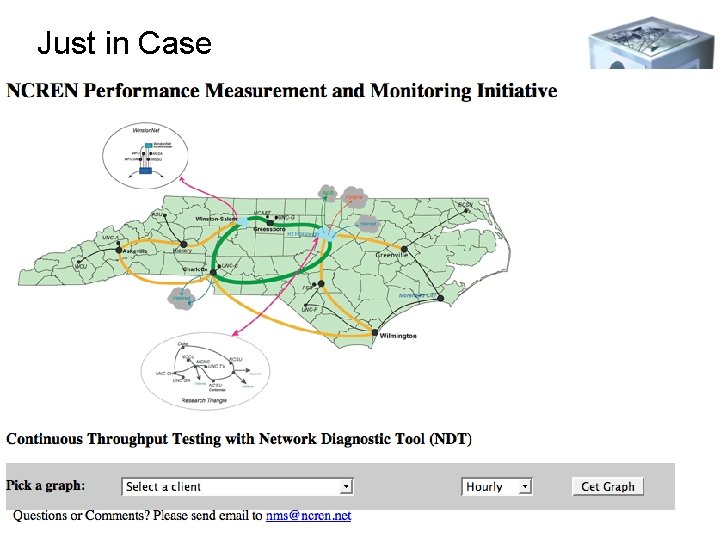Open the 'Select a client' dropdown
Image resolution: width=720 pixels, height=540 pixels.
point(237,486)
